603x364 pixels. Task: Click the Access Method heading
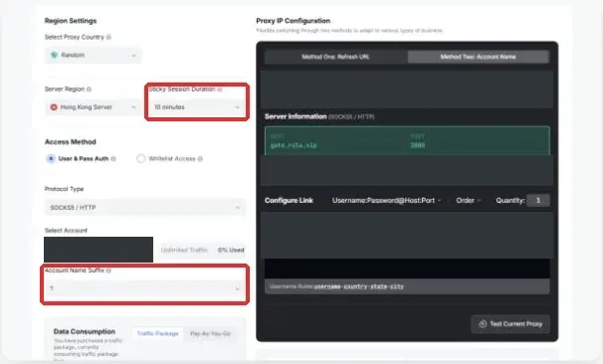tap(71, 142)
